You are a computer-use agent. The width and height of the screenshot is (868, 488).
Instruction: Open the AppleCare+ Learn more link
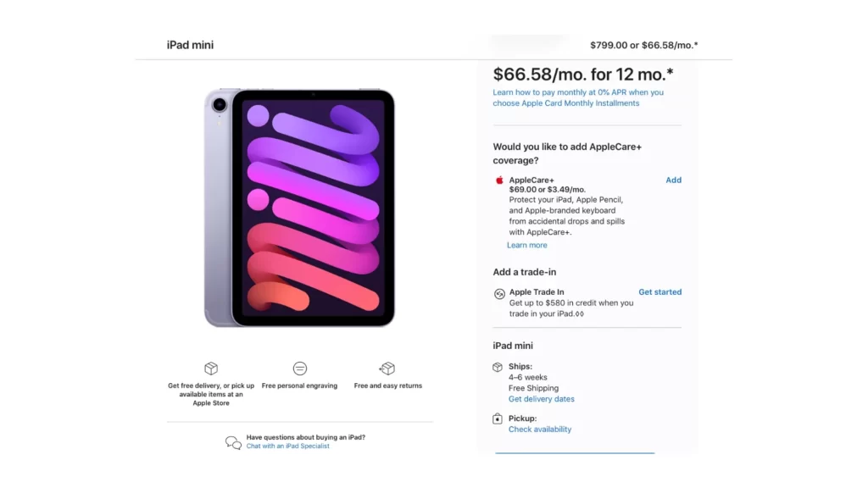click(x=527, y=245)
